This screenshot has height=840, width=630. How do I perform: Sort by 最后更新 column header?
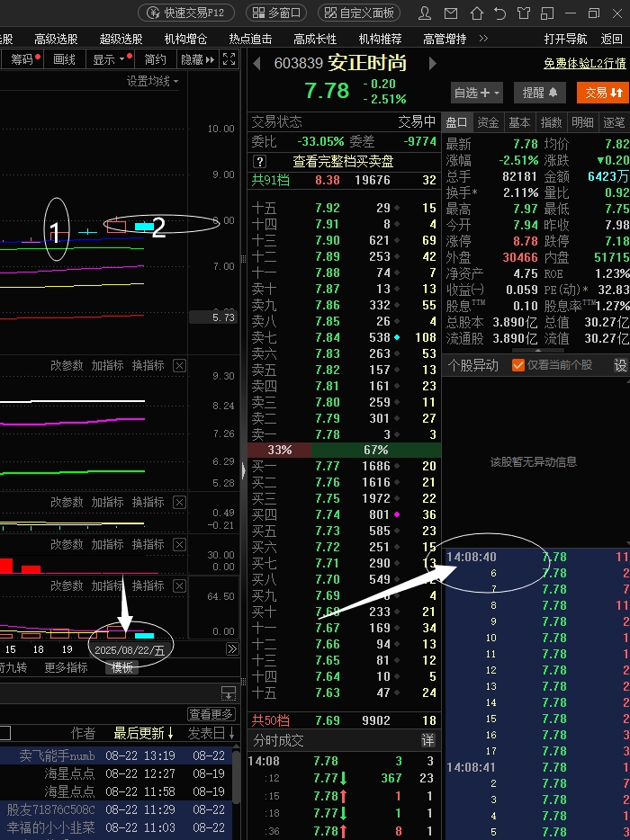tap(144, 733)
